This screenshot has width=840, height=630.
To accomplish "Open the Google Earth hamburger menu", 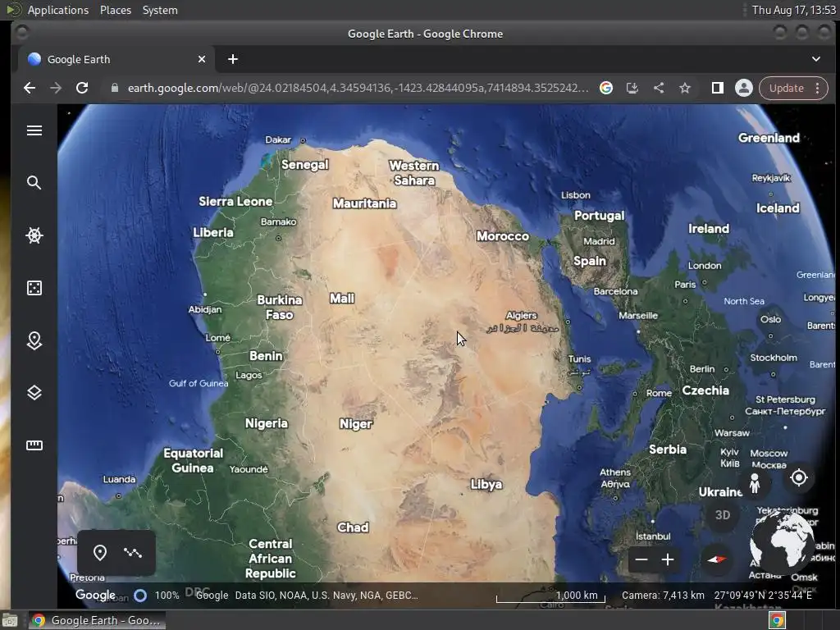I will click(x=34, y=130).
